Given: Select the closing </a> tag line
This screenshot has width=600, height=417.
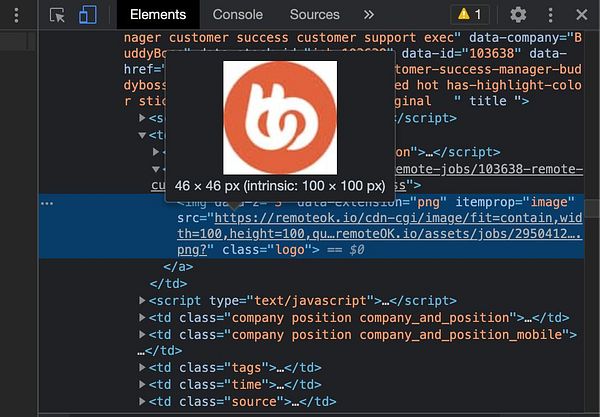Looking at the screenshot, I should [x=178, y=267].
